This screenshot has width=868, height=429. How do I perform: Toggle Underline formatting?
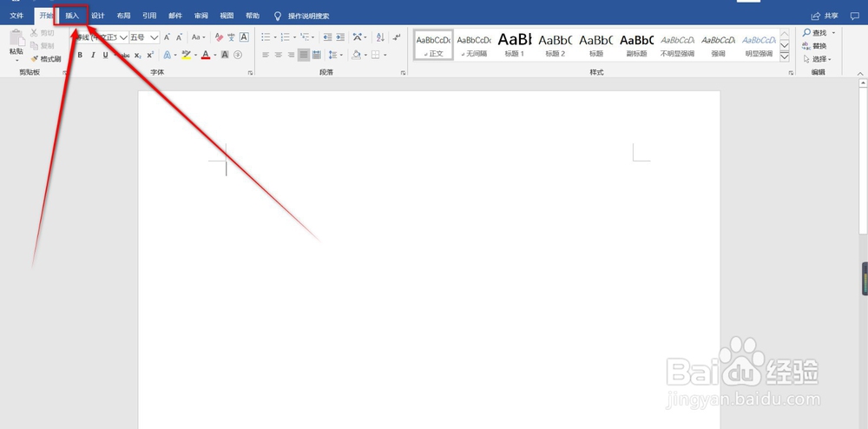[x=105, y=55]
